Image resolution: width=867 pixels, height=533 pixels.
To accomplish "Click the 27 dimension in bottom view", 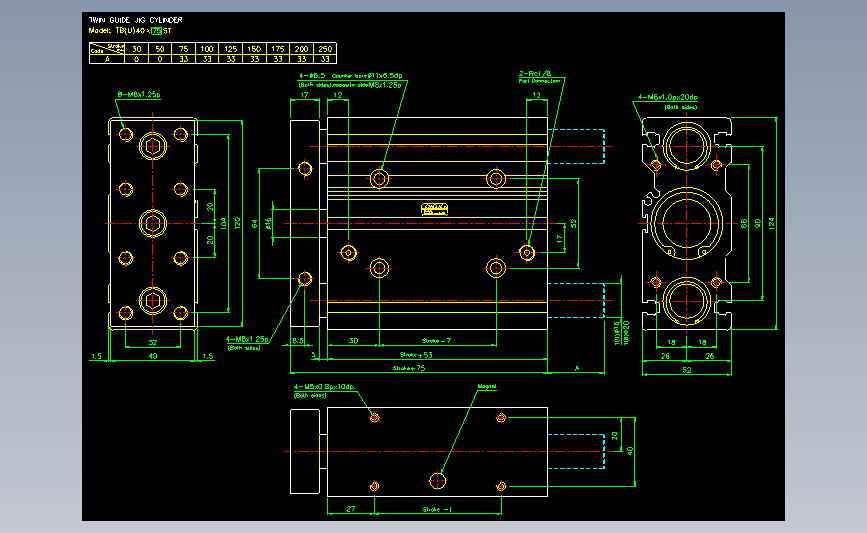I will coord(351,509).
